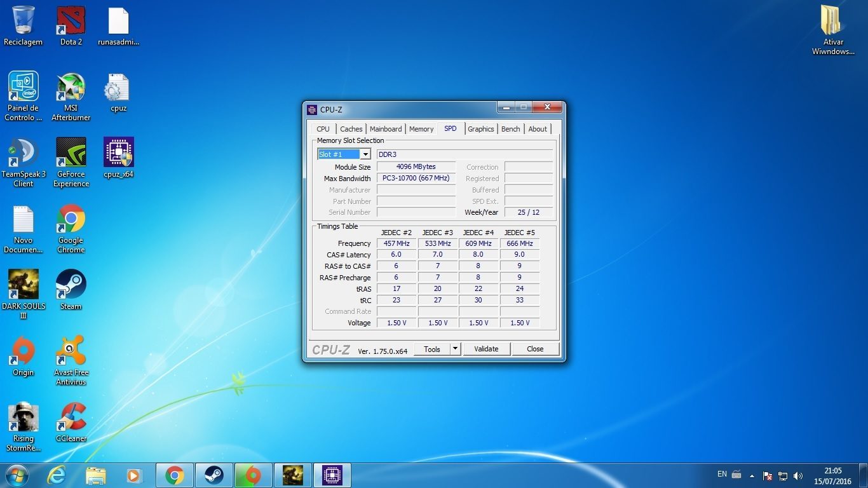Select the cpuz settings file icon
This screenshot has width=868, height=488.
click(x=119, y=92)
